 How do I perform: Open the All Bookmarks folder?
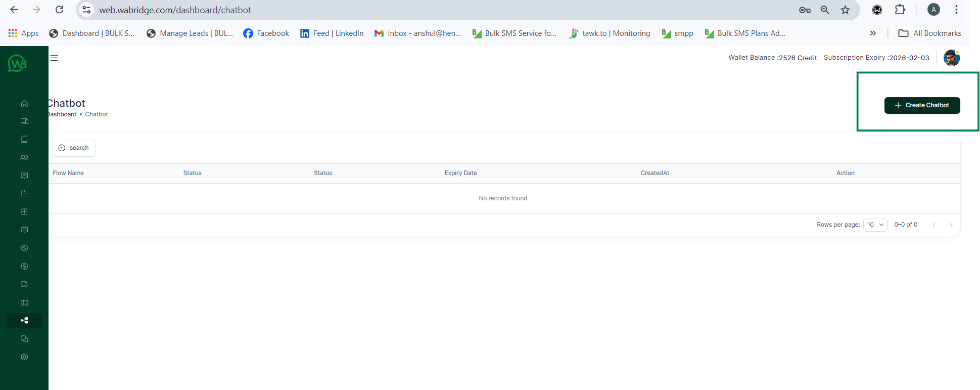pyautogui.click(x=929, y=33)
